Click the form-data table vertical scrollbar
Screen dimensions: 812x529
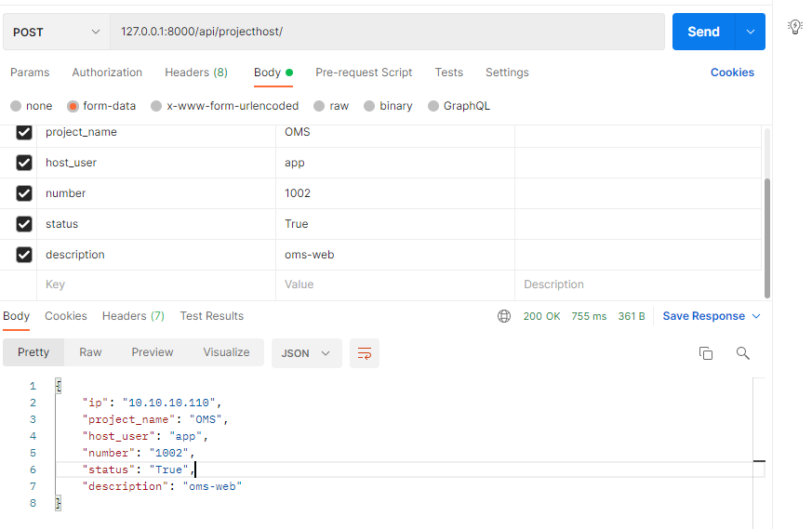tap(767, 238)
